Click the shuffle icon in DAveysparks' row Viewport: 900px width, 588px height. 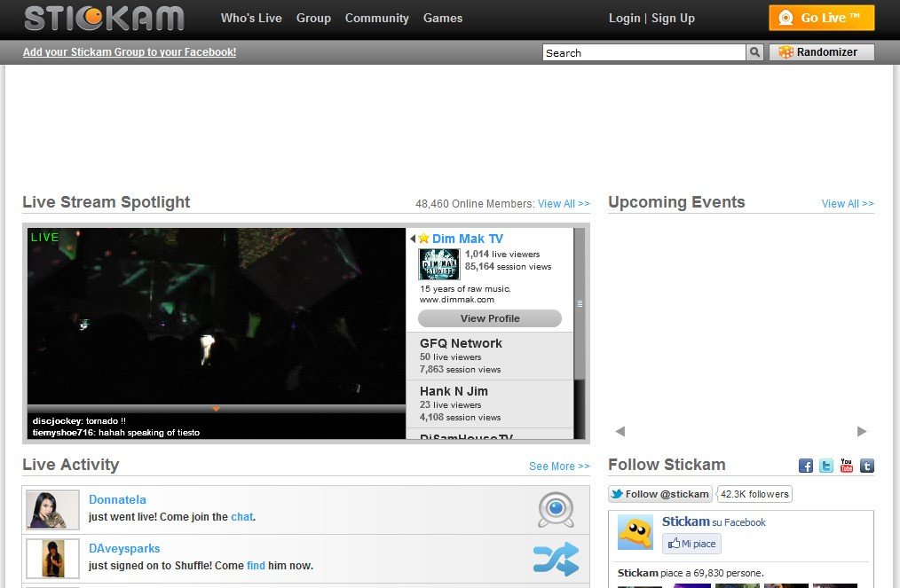click(556, 559)
